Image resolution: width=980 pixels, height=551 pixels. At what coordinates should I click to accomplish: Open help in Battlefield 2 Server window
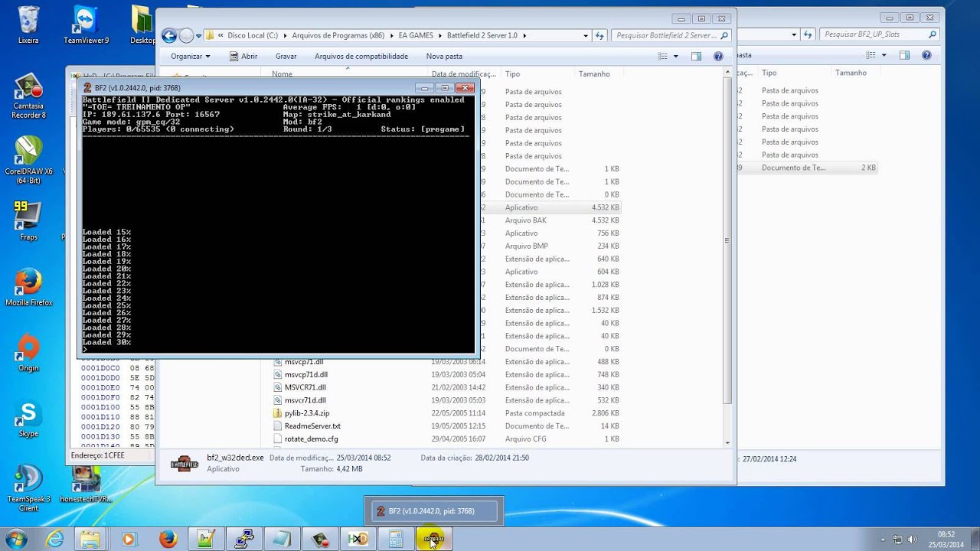pyautogui.click(x=718, y=56)
